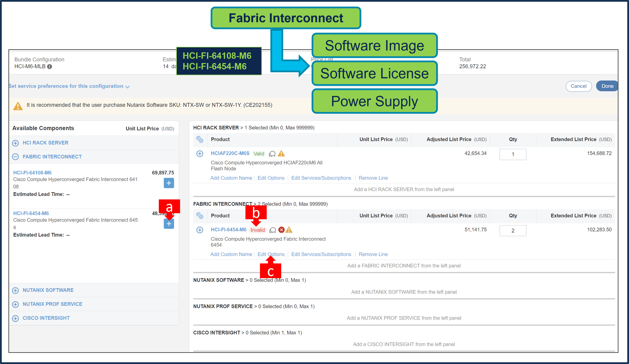Click 42,654.34 adjusted list price
Viewport: 629px width, 364px height.
[x=475, y=153]
